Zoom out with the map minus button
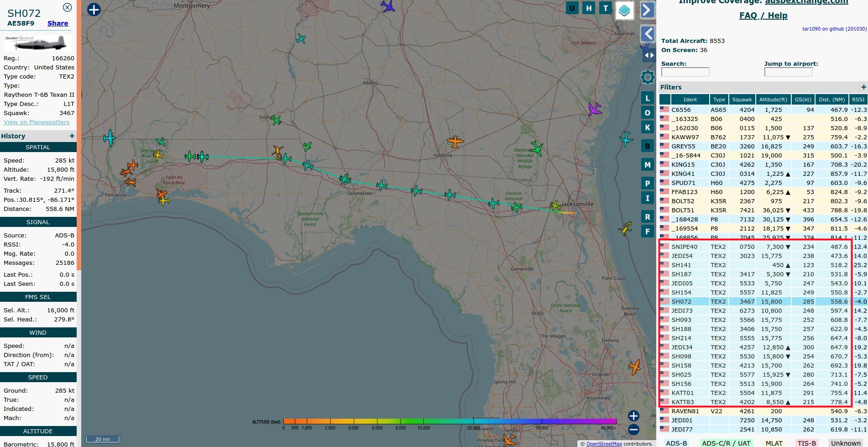Screen dimensions: 868x447 pyautogui.click(x=633, y=430)
